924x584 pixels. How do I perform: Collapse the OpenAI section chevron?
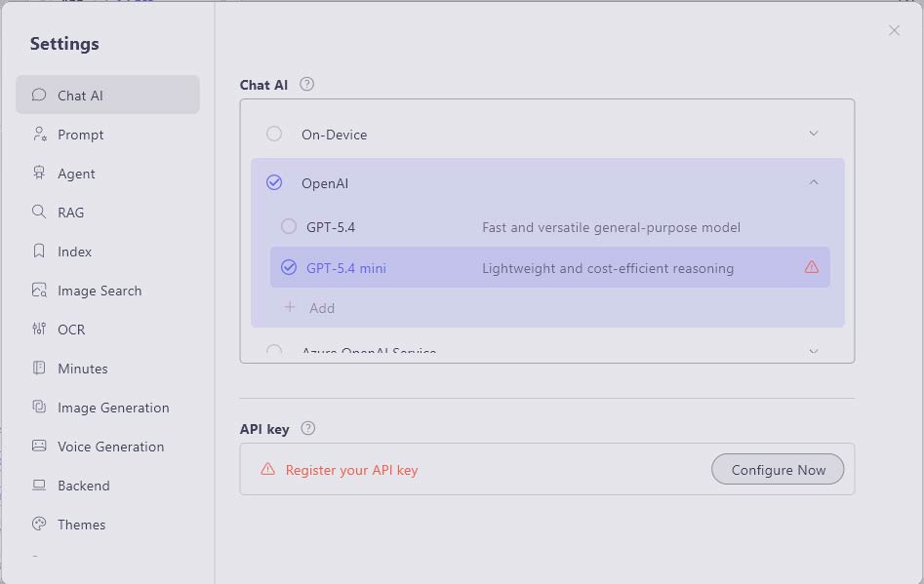pos(814,182)
